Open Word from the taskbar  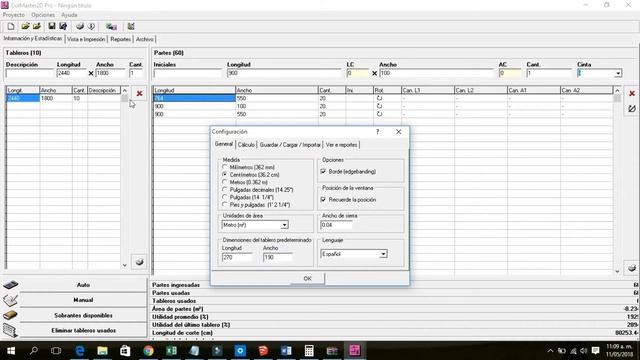[286, 351]
